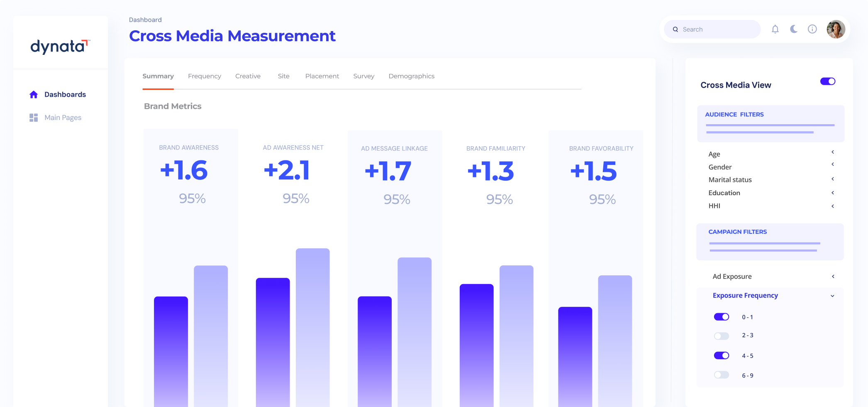Expand the Ad Exposure chevron
The image size is (868, 407).
833,277
